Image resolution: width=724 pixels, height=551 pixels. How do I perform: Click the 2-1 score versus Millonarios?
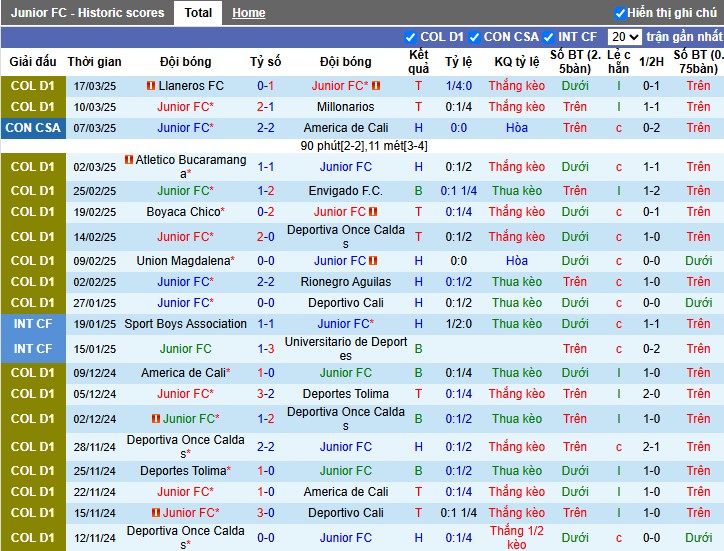265,107
